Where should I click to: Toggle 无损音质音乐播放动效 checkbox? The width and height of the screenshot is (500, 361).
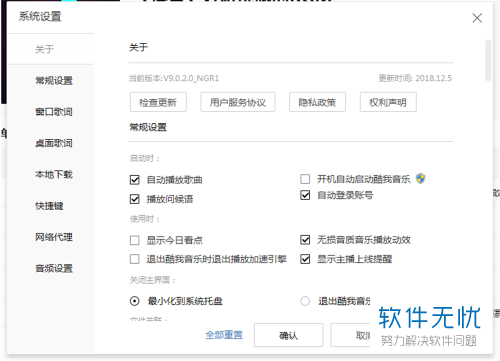(x=305, y=240)
